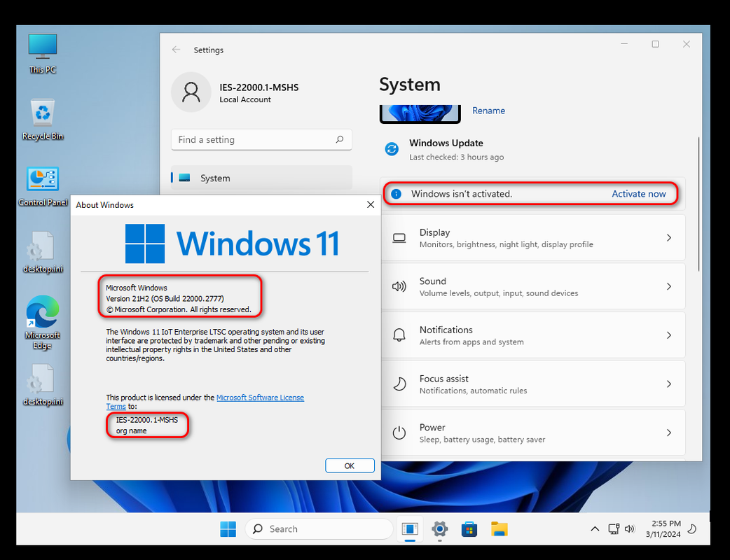Click the Windows Update sync icon

(392, 149)
